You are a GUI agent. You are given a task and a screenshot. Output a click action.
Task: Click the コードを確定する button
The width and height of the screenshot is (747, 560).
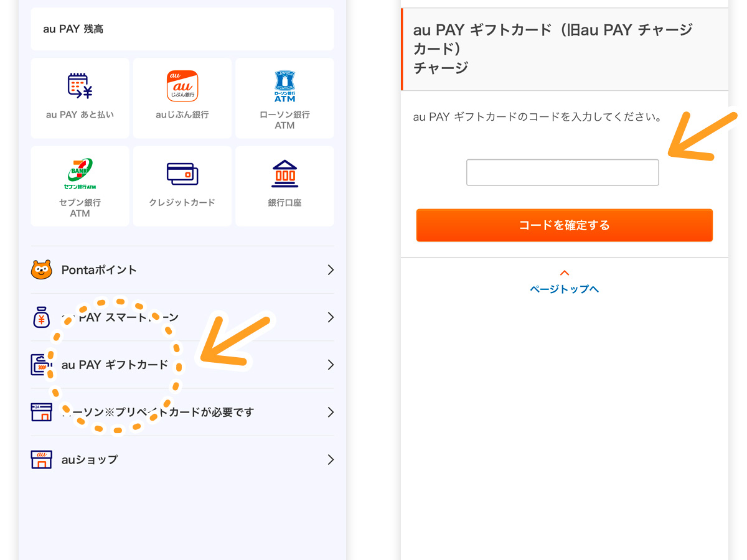[565, 225]
